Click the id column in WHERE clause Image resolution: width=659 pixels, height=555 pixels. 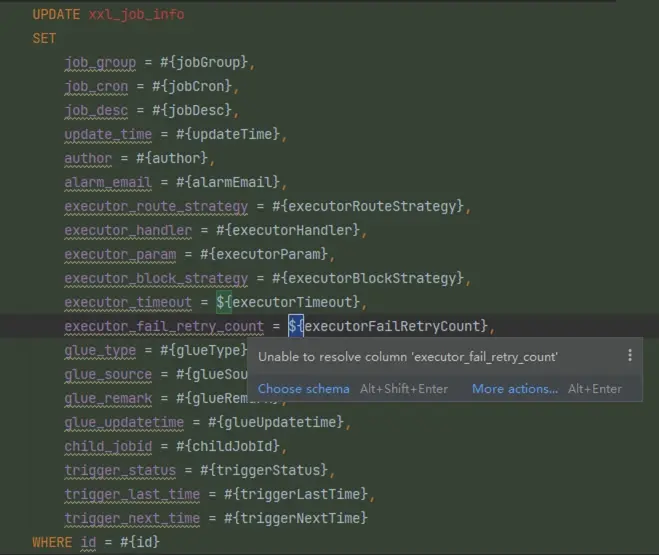[x=88, y=542]
